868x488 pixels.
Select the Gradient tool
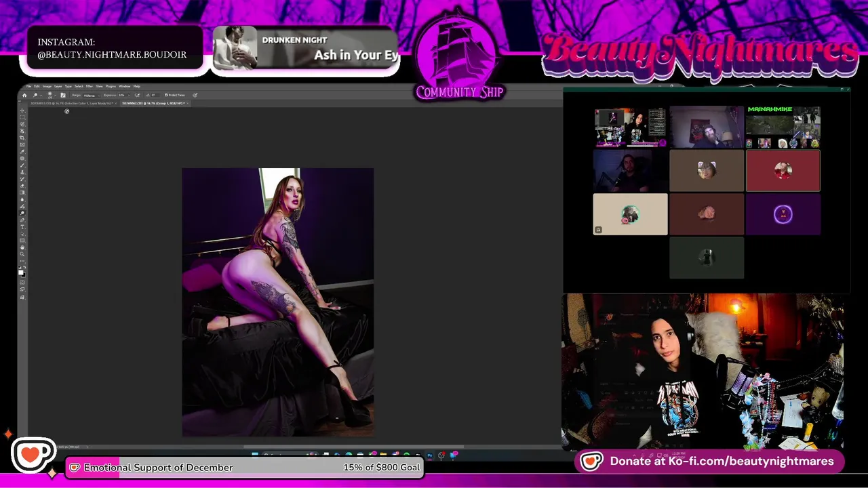tap(22, 192)
